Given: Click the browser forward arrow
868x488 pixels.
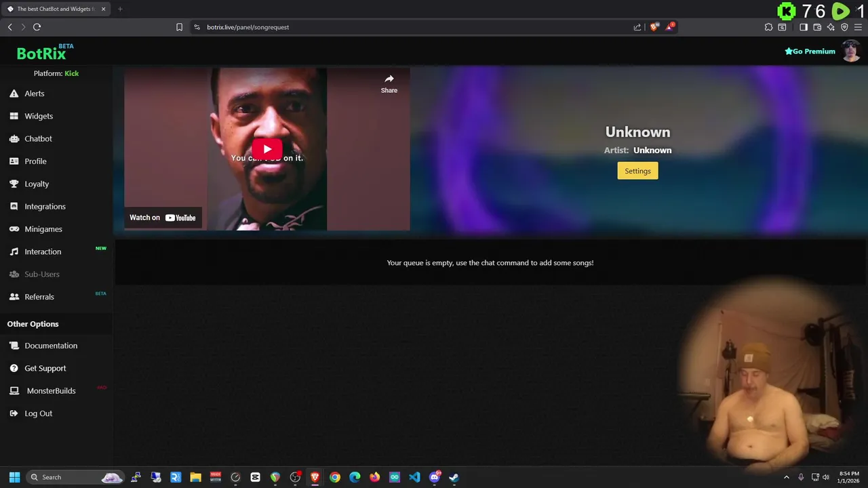Looking at the screenshot, I should [x=23, y=27].
